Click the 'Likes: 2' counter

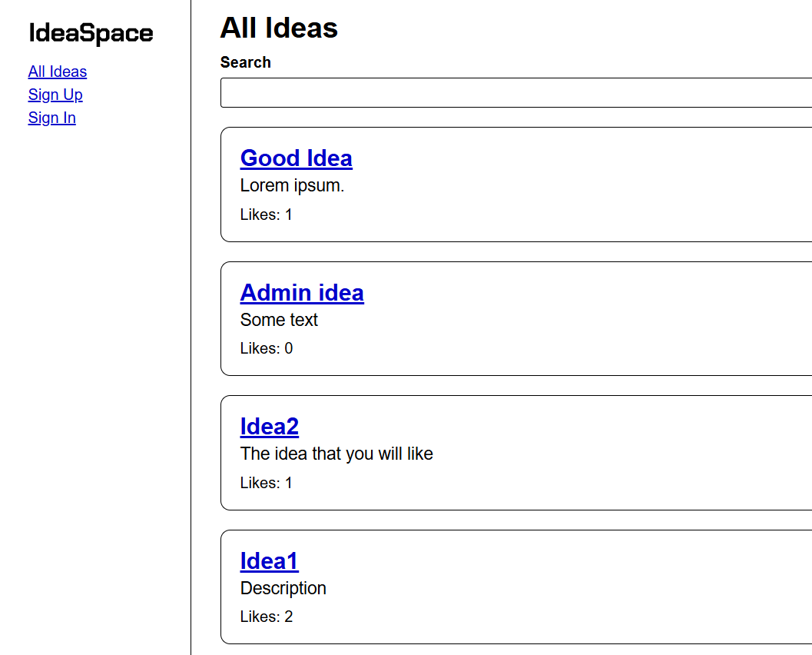267,617
